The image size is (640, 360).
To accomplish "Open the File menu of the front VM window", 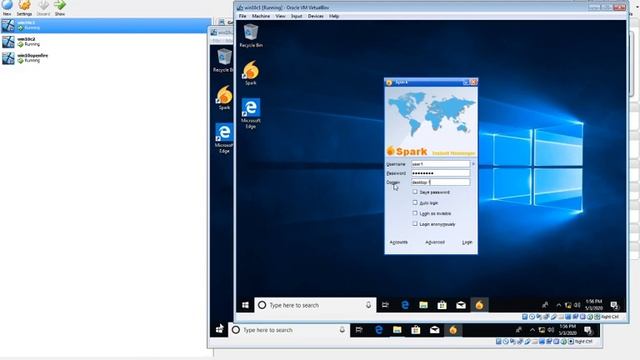I will (x=242, y=16).
